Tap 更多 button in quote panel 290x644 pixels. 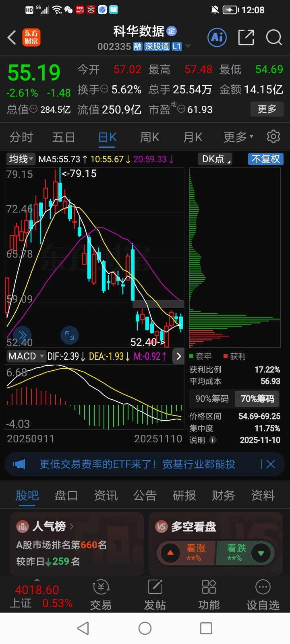tap(267, 109)
